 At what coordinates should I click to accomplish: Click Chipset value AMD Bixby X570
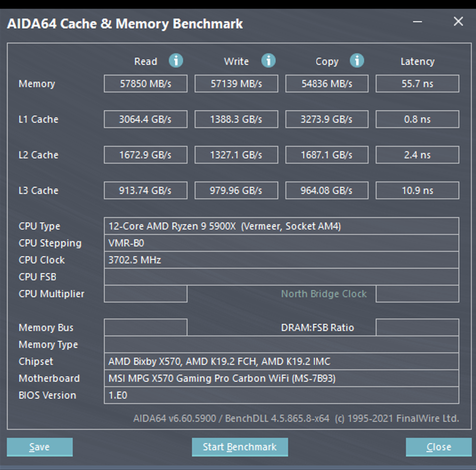(281, 361)
